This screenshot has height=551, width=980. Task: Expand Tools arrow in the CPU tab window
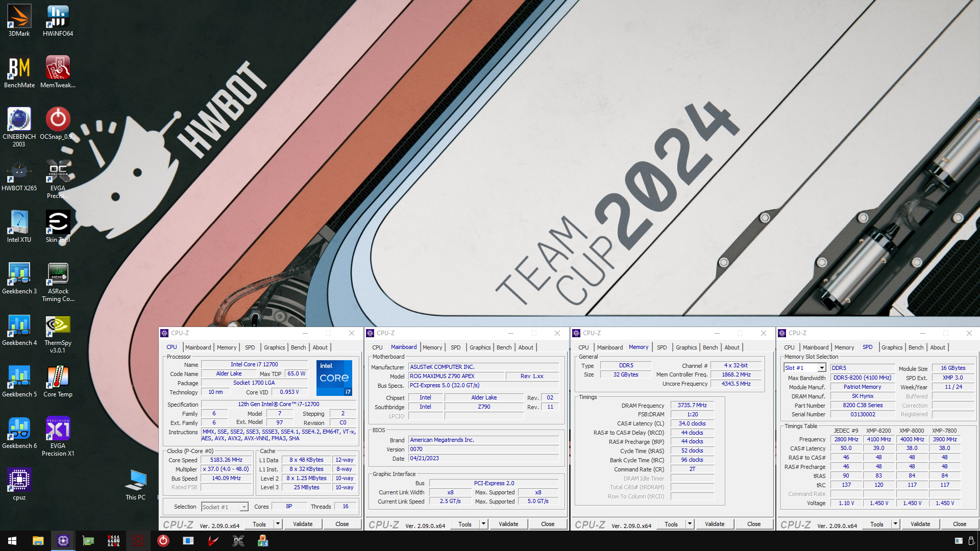coord(278,524)
